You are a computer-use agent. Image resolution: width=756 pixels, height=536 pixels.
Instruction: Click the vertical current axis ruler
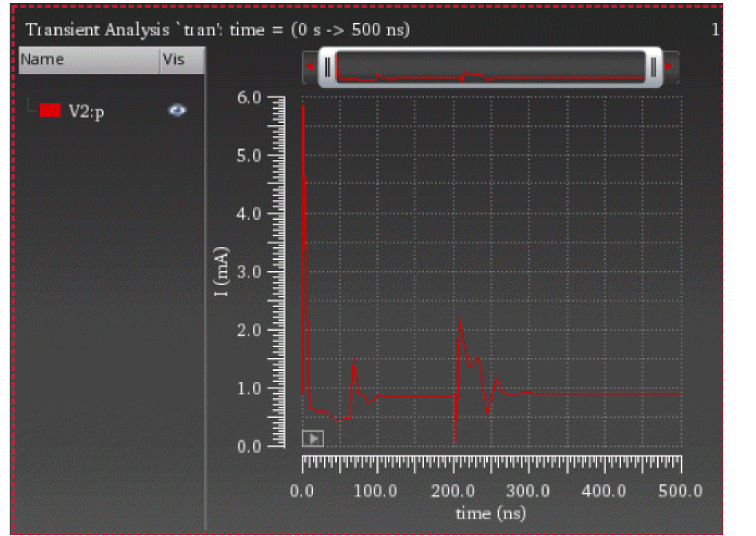click(x=277, y=272)
